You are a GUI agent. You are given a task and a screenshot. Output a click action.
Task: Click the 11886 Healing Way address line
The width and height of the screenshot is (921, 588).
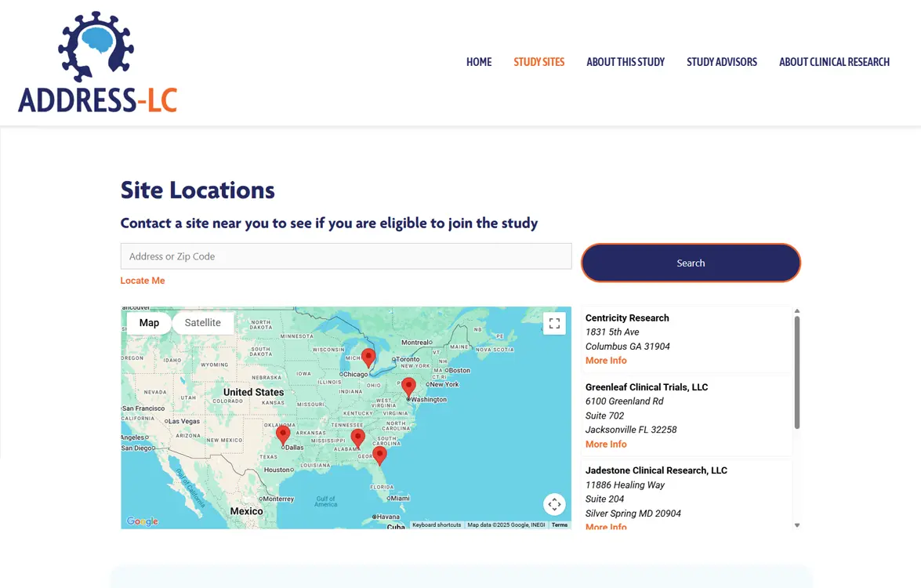(625, 485)
